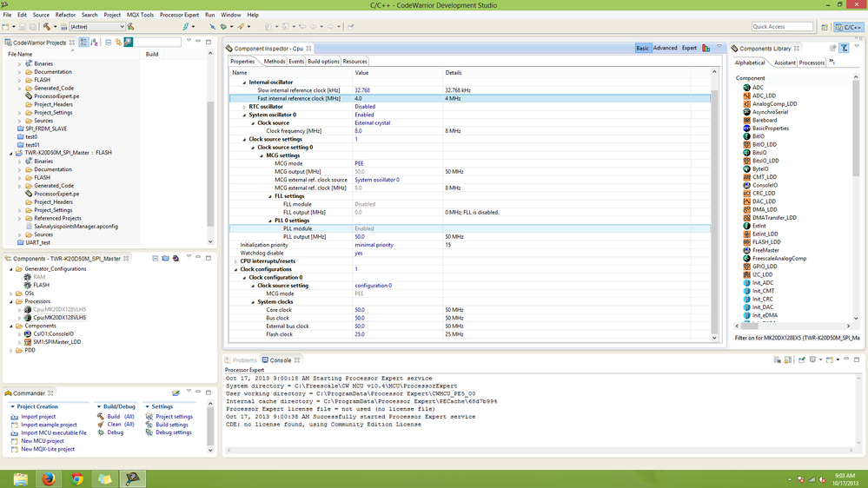Open the MQX Tools menu
868x488 pixels.
[x=140, y=15]
